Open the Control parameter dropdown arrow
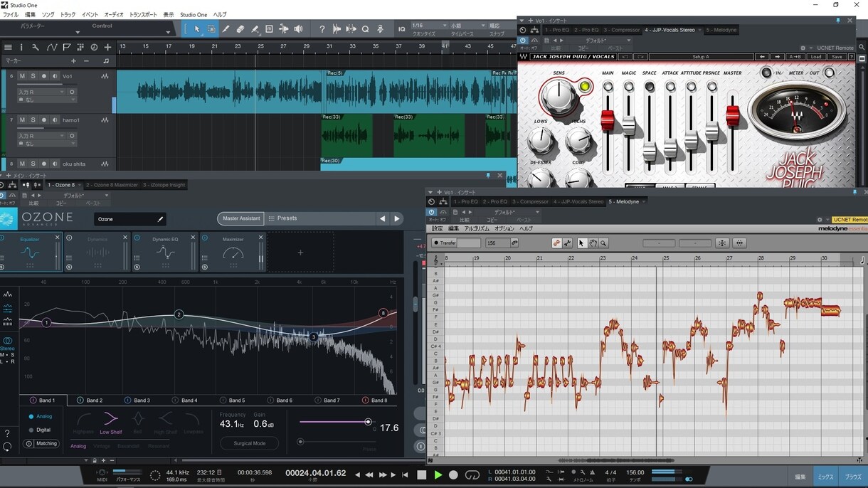Screen dimensions: 868x488 [168, 31]
